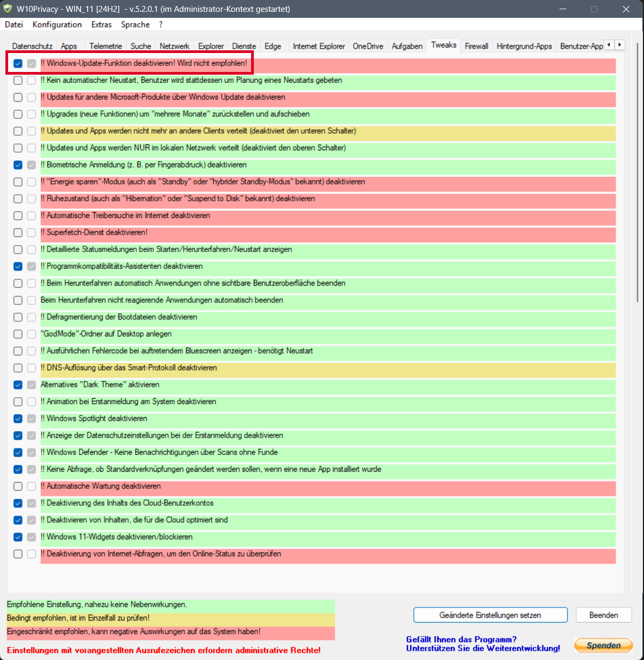The image size is (644, 660).
Task: Uncheck Windows Spotlight deaktivieren checkbox
Action: click(18, 419)
